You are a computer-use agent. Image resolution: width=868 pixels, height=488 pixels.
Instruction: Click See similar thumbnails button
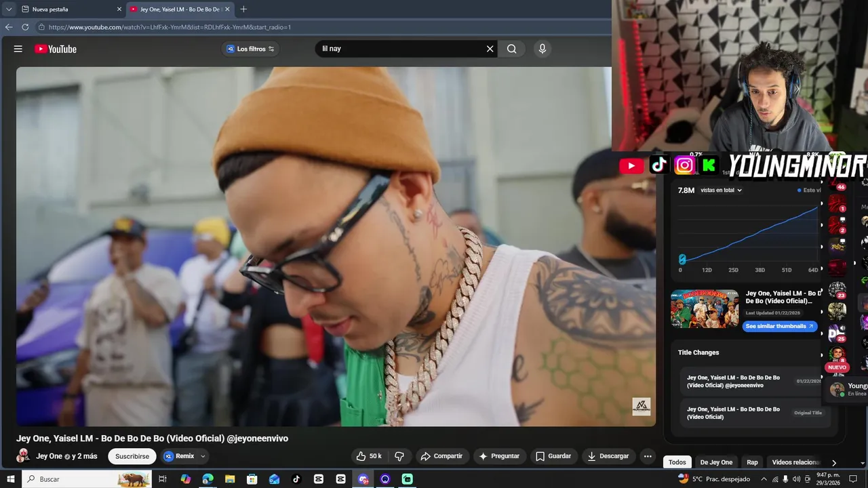780,326
